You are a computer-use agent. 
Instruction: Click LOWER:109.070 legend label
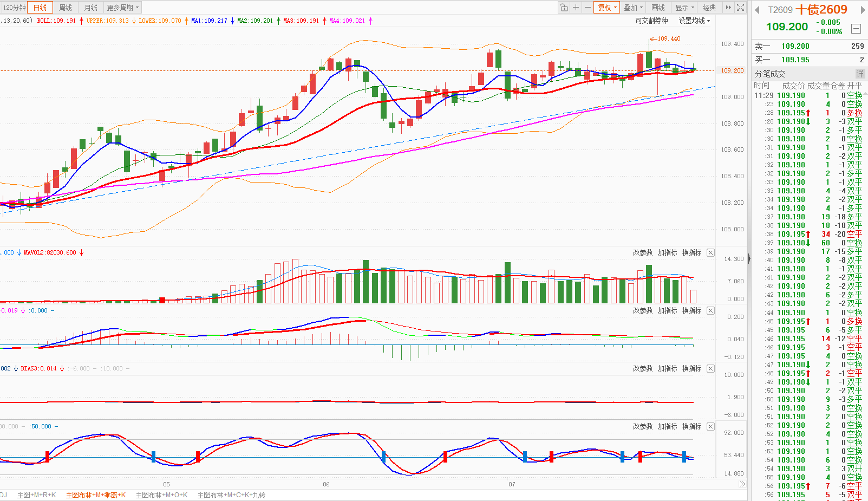point(160,21)
